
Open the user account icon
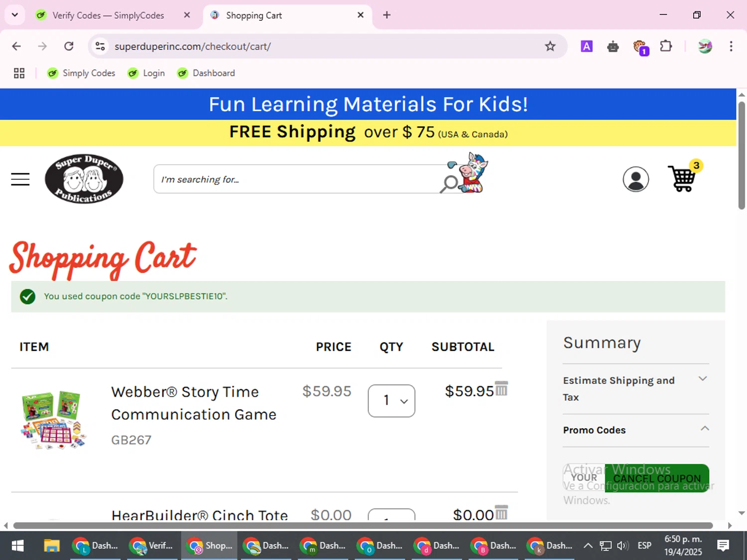point(635,179)
